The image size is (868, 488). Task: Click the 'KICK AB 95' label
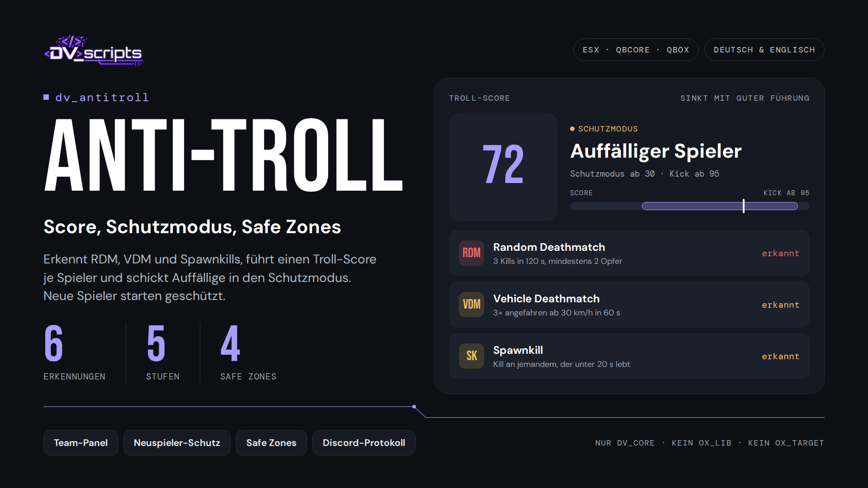click(x=787, y=193)
